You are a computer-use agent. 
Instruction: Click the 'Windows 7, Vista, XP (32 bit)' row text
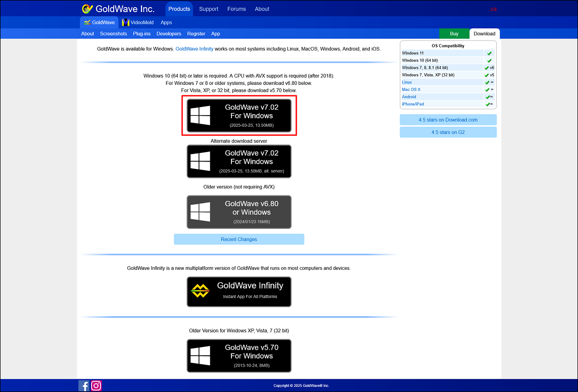click(x=428, y=75)
